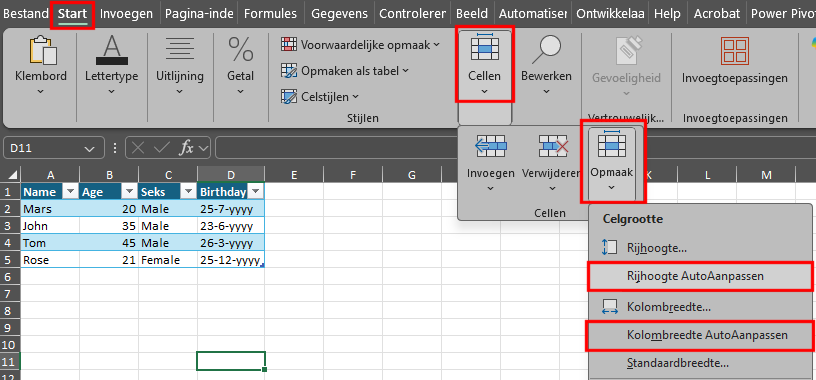Image resolution: width=816 pixels, height=380 pixels.
Task: Open the Lettertype font group
Action: 111,65
